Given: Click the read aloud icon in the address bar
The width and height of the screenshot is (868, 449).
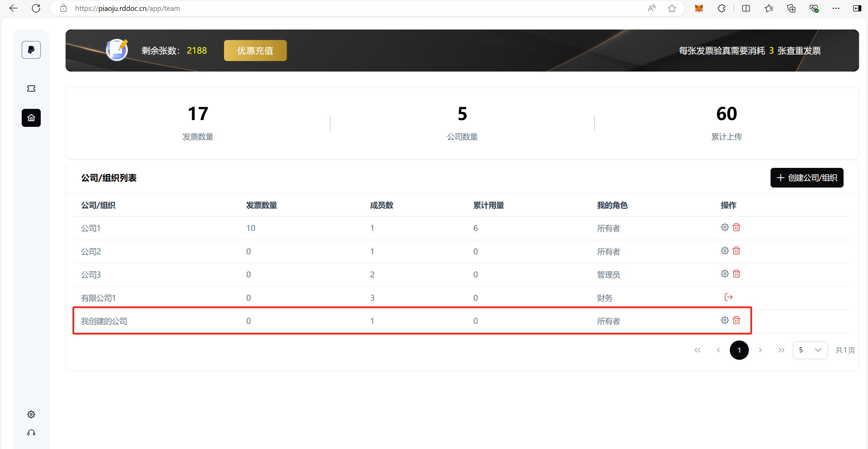Looking at the screenshot, I should pyautogui.click(x=651, y=8).
